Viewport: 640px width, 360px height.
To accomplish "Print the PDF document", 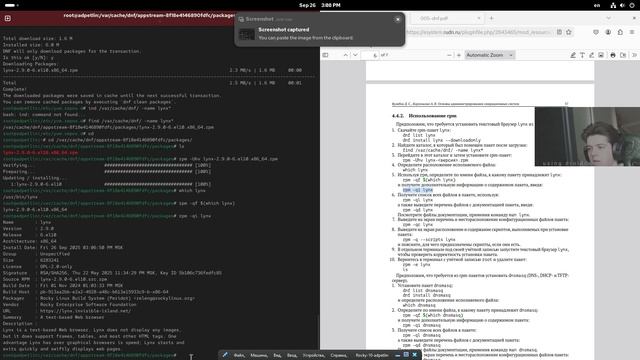I will point(613,55).
